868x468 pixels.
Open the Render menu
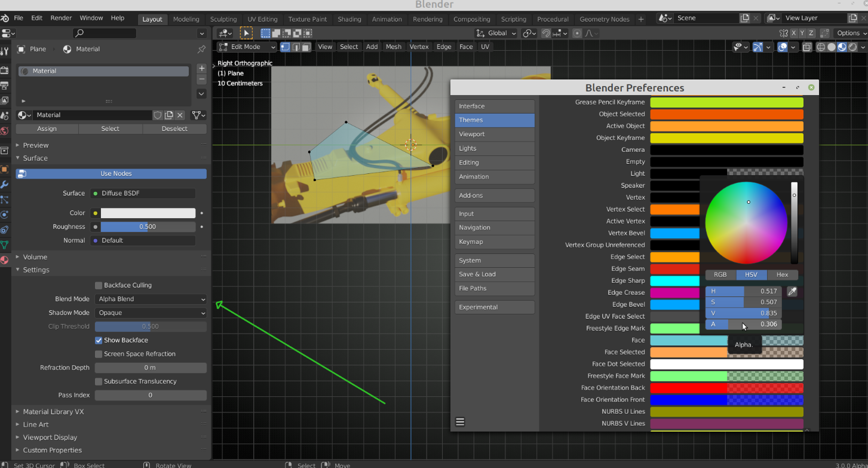click(x=61, y=19)
